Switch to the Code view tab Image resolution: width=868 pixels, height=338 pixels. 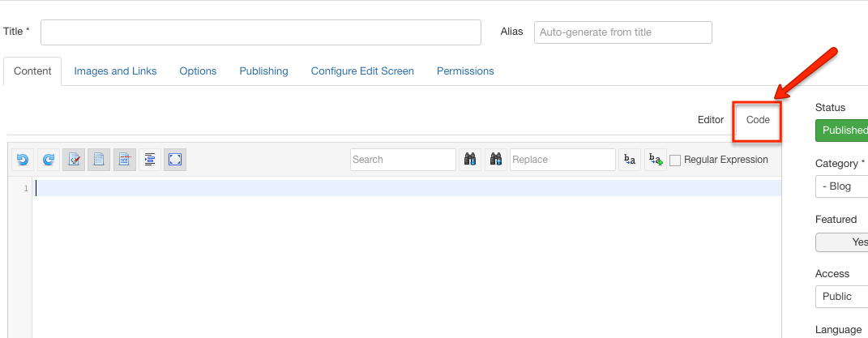[x=758, y=119]
